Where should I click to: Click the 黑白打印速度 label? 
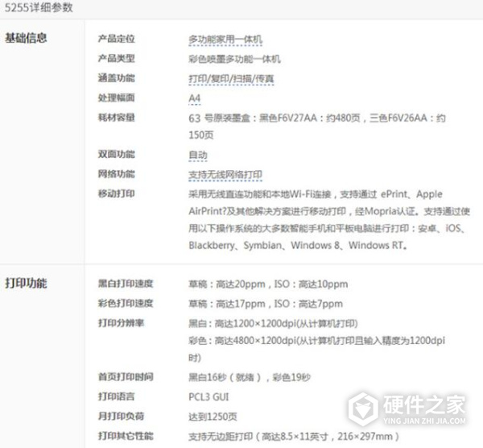click(126, 284)
